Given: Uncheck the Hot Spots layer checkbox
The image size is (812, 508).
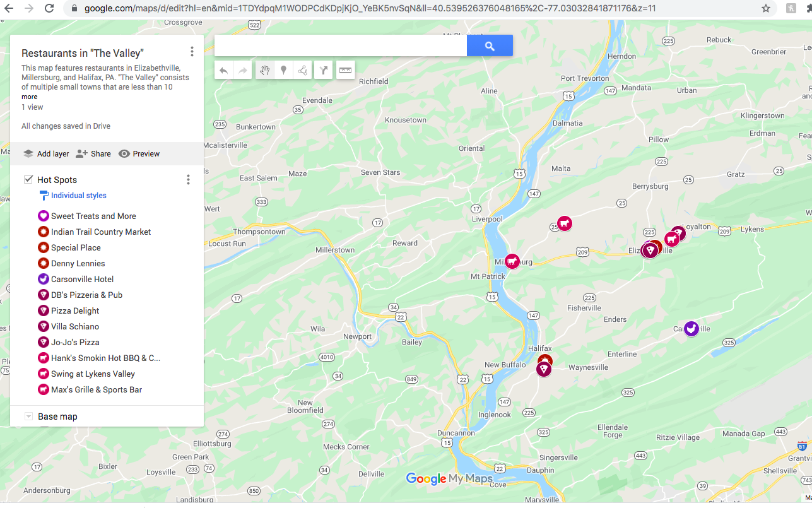Looking at the screenshot, I should pos(28,179).
